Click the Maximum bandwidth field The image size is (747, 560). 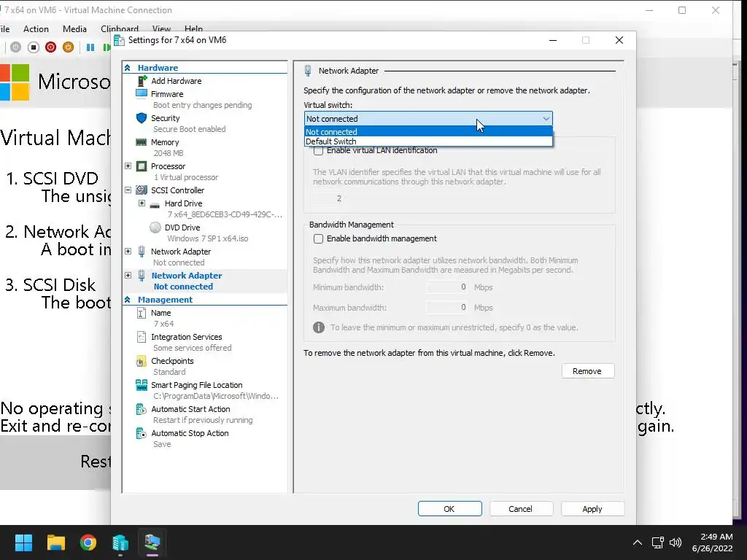click(x=447, y=307)
